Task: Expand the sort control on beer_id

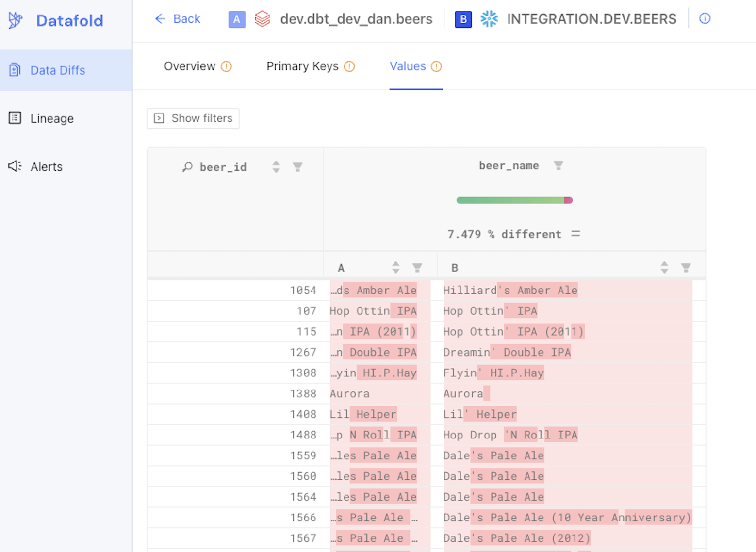Action: 276,166
